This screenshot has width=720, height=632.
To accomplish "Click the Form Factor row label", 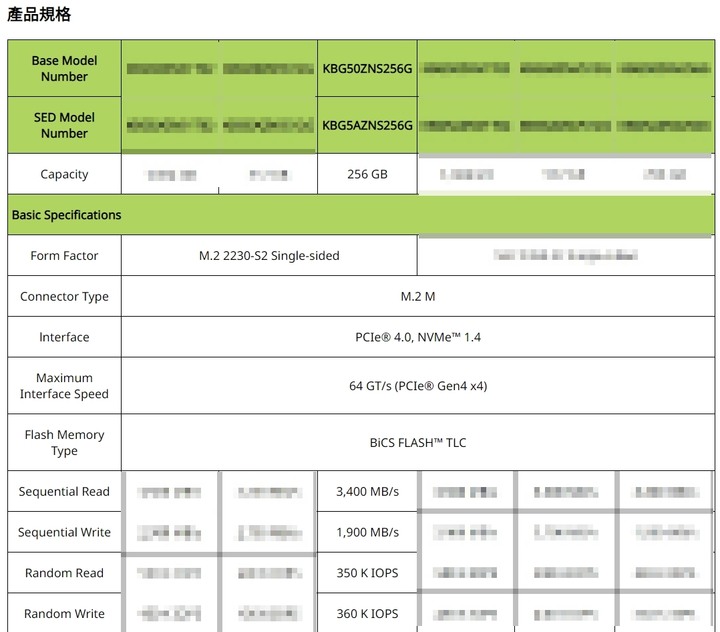I will 64,255.
